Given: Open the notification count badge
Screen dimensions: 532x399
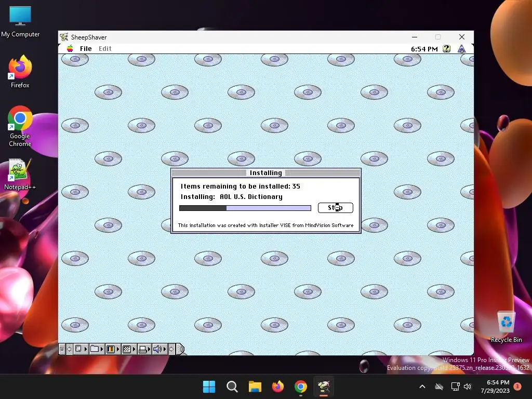Looking at the screenshot, I should pyautogui.click(x=517, y=386).
